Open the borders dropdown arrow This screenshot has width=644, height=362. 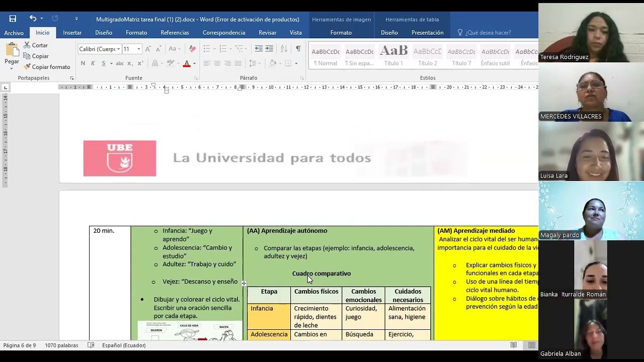(x=296, y=63)
